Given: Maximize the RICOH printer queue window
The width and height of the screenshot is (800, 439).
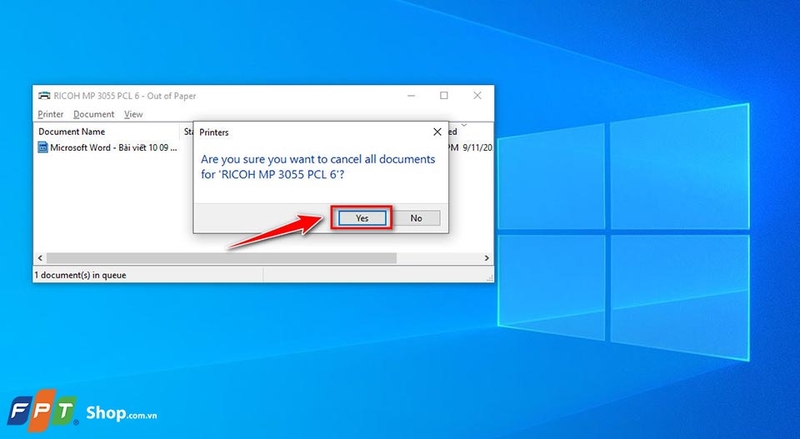Looking at the screenshot, I should click(444, 95).
